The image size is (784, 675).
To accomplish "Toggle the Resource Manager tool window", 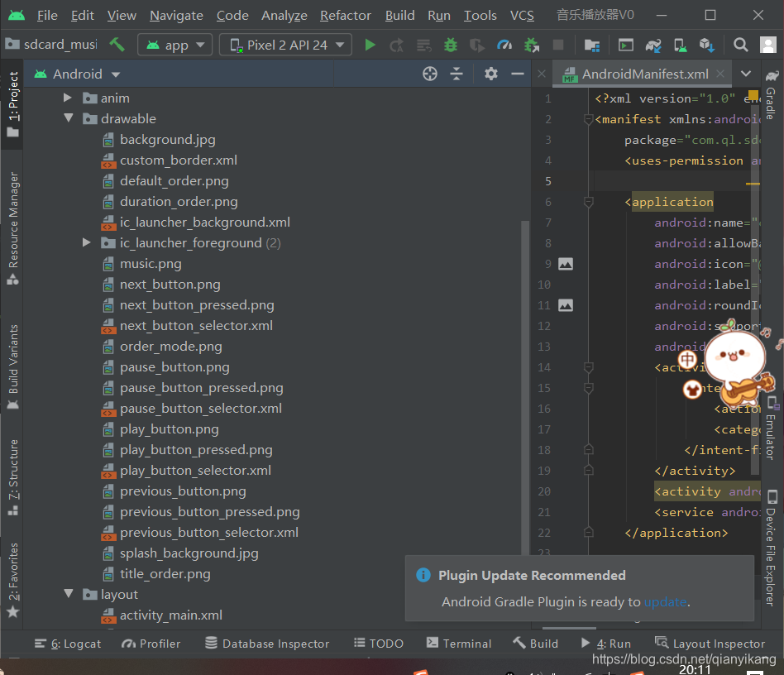I will point(13,228).
